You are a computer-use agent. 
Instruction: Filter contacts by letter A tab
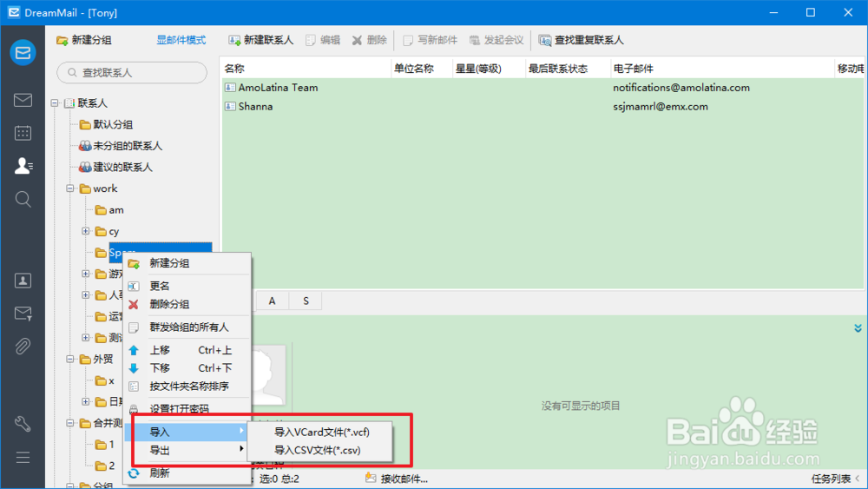pyautogui.click(x=272, y=301)
